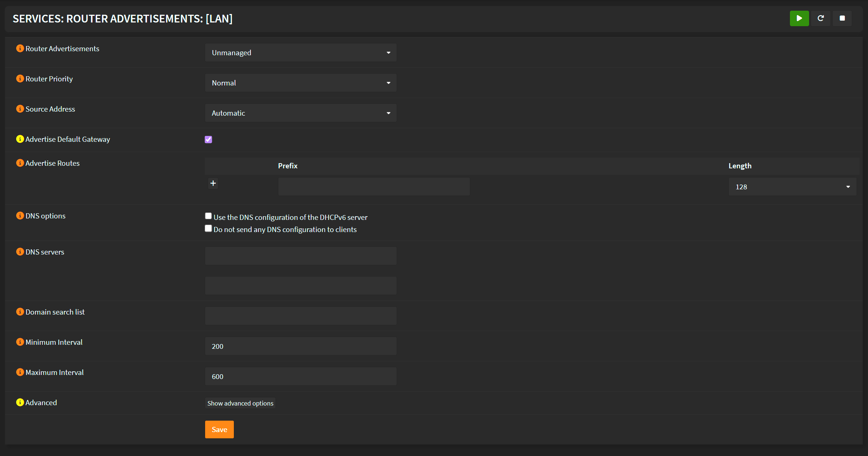Open the Router Advertisements Unmanaged dropdown

pos(301,53)
